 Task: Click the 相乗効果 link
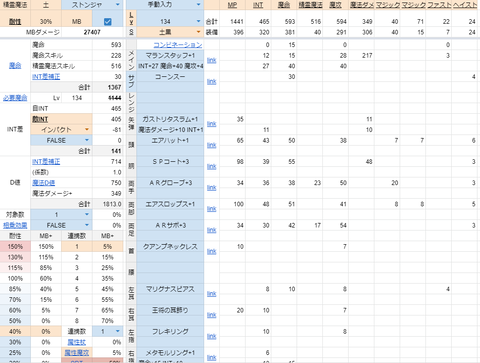[x=15, y=225]
